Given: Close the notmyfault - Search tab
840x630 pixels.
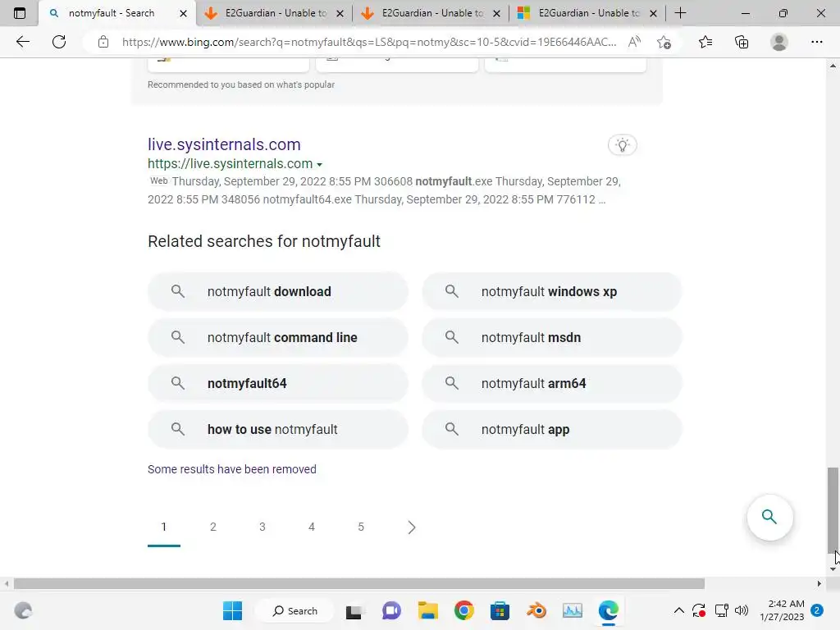Looking at the screenshot, I should [183, 13].
